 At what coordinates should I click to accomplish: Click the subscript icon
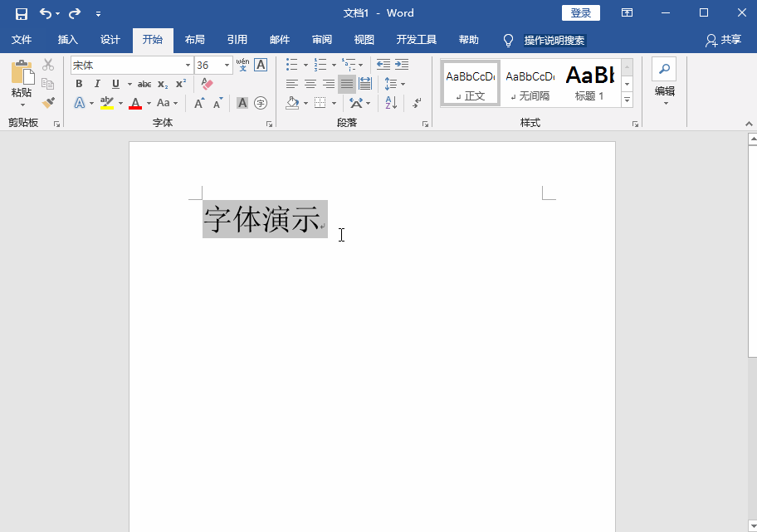pos(162,84)
